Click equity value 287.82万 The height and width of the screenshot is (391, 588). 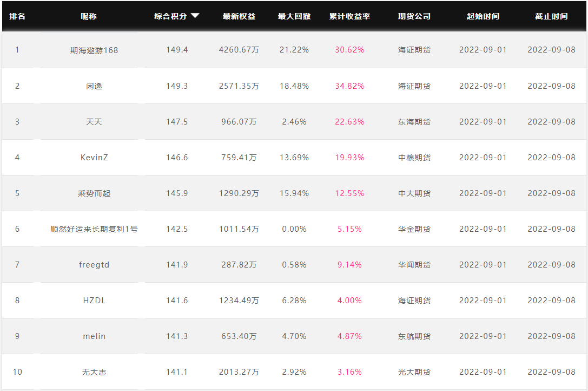(239, 264)
